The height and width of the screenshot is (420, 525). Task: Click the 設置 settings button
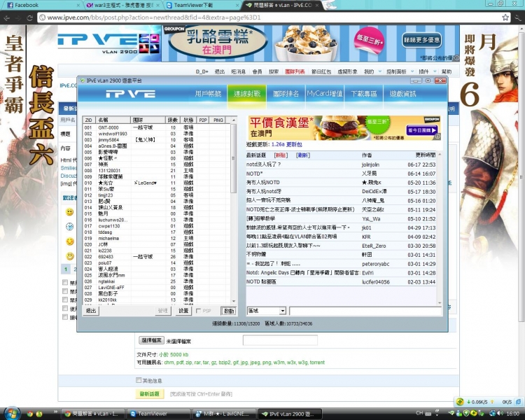[x=183, y=311]
